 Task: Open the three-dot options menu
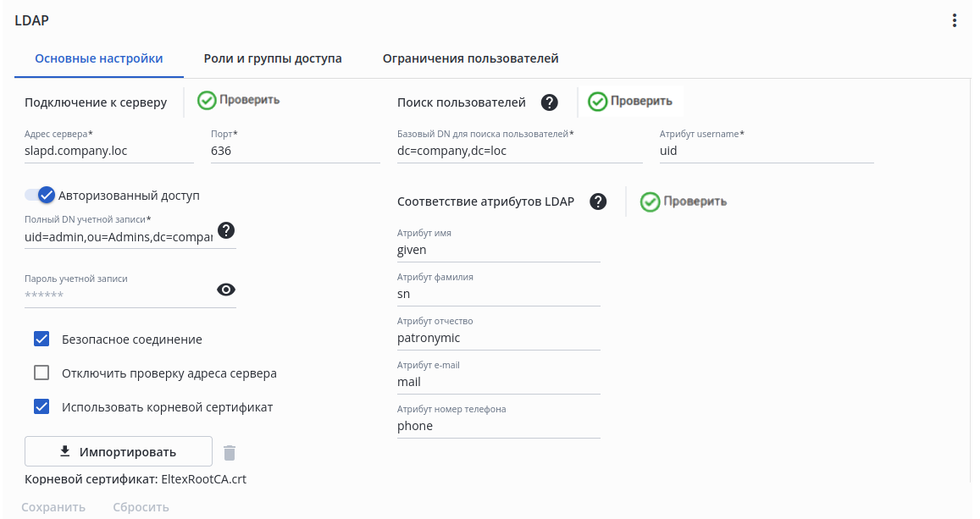tap(955, 20)
